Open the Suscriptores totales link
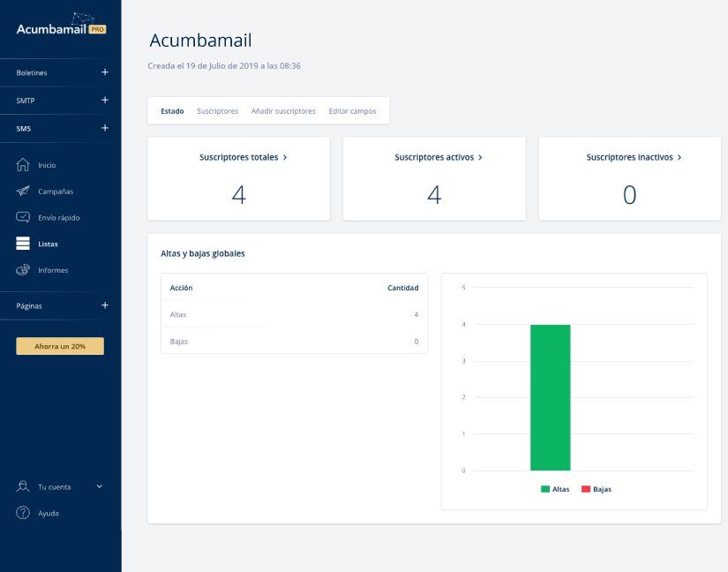The width and height of the screenshot is (728, 572). point(244,157)
